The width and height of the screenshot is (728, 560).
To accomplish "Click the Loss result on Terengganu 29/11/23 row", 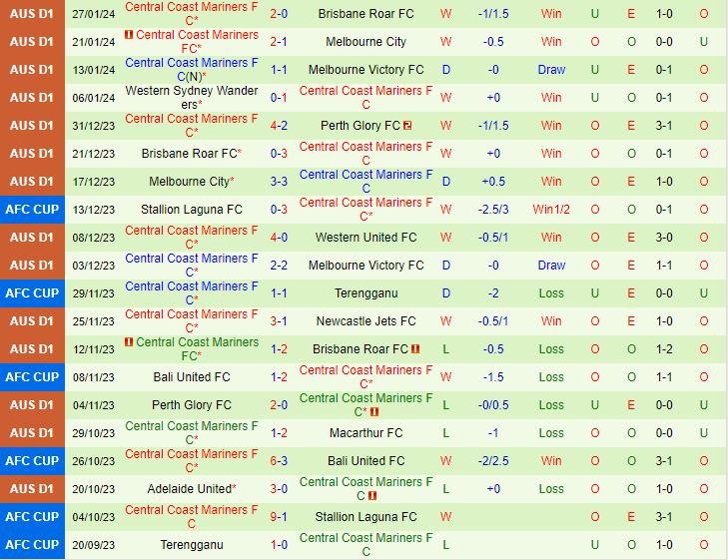I will pos(551,293).
